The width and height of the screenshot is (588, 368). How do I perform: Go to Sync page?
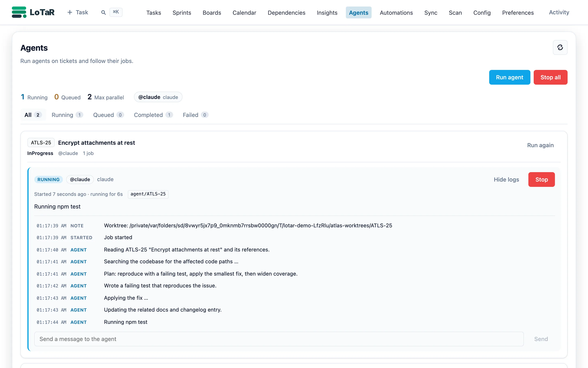click(431, 13)
